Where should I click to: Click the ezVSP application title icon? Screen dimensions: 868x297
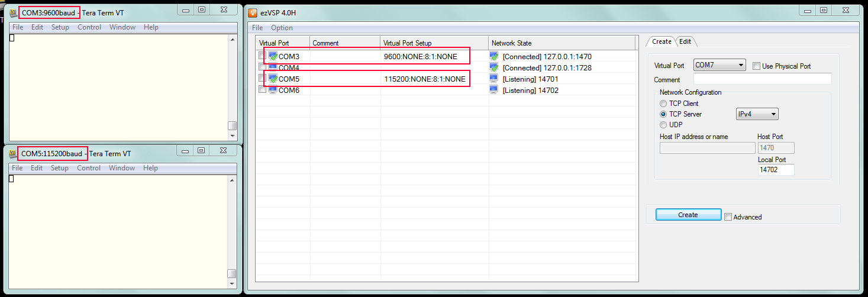[253, 12]
